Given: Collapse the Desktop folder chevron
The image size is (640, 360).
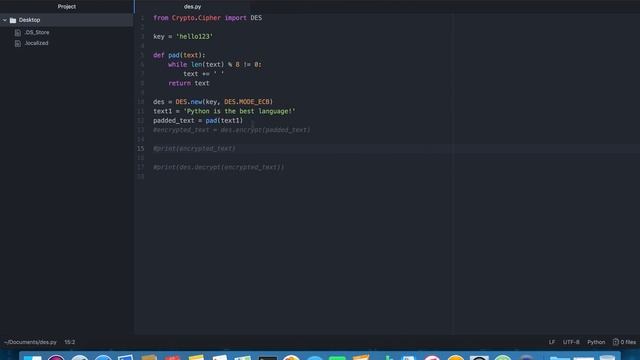Looking at the screenshot, I should [x=4, y=20].
